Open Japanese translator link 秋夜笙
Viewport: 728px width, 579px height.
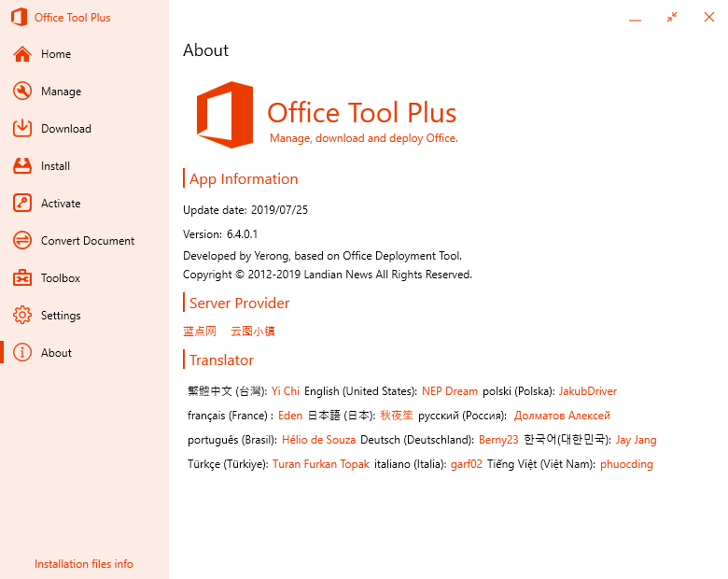(397, 415)
